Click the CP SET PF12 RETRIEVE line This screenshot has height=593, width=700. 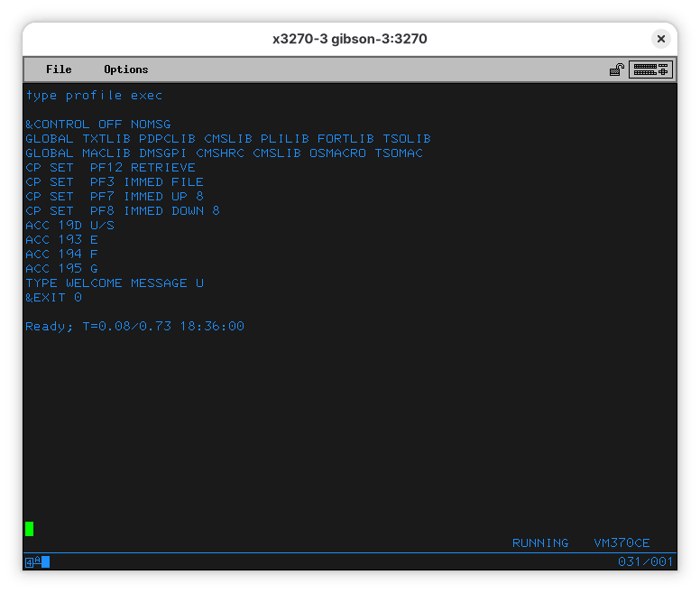[x=110, y=168]
